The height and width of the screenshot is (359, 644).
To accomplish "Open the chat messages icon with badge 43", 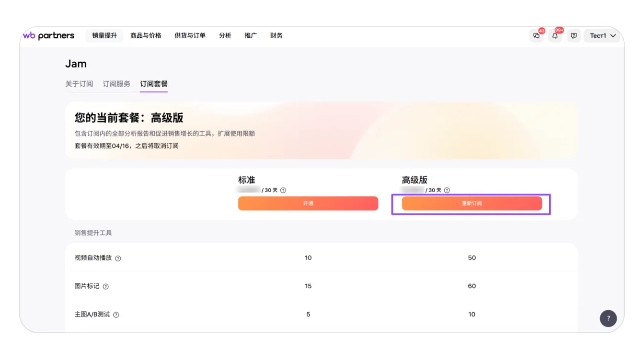I will tap(537, 35).
